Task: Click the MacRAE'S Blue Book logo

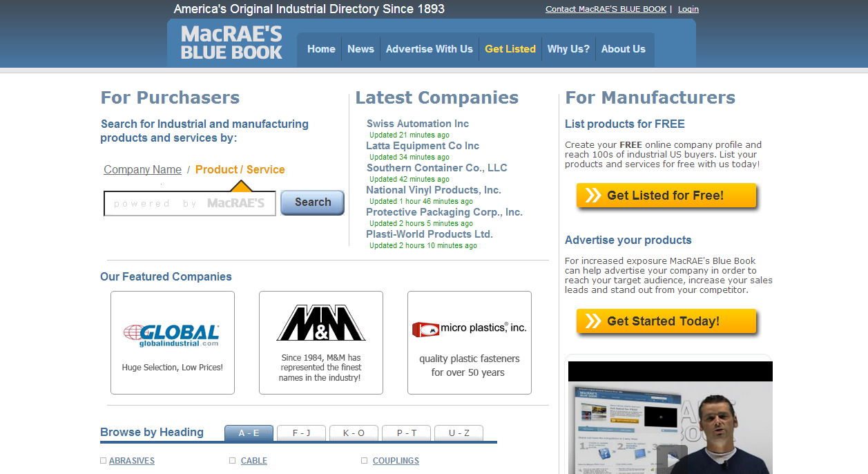Action: coord(231,43)
